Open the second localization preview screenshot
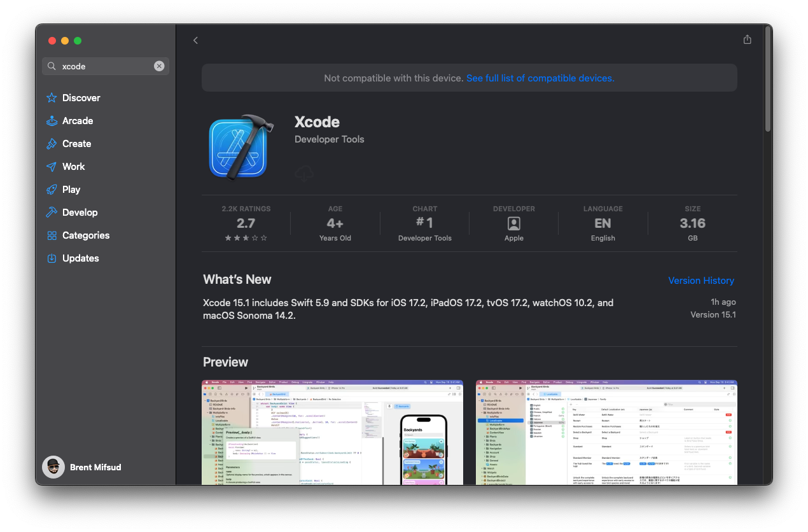808x532 pixels. pos(606,433)
